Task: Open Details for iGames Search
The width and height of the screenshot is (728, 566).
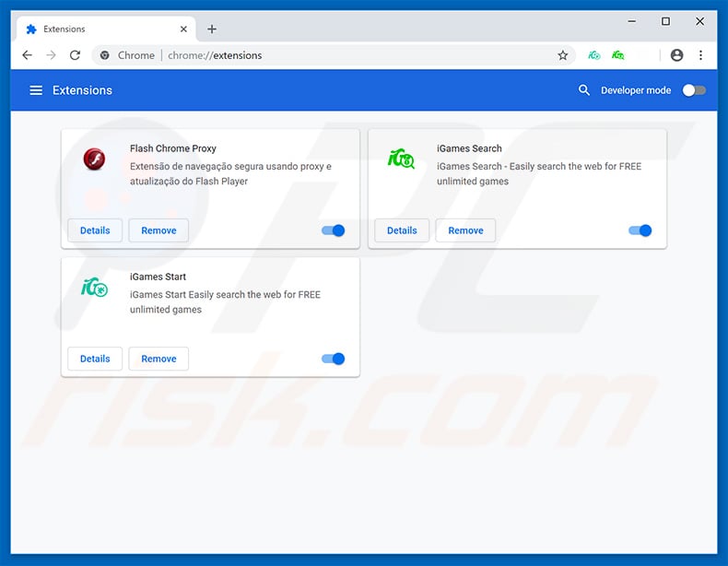Action: click(x=402, y=230)
